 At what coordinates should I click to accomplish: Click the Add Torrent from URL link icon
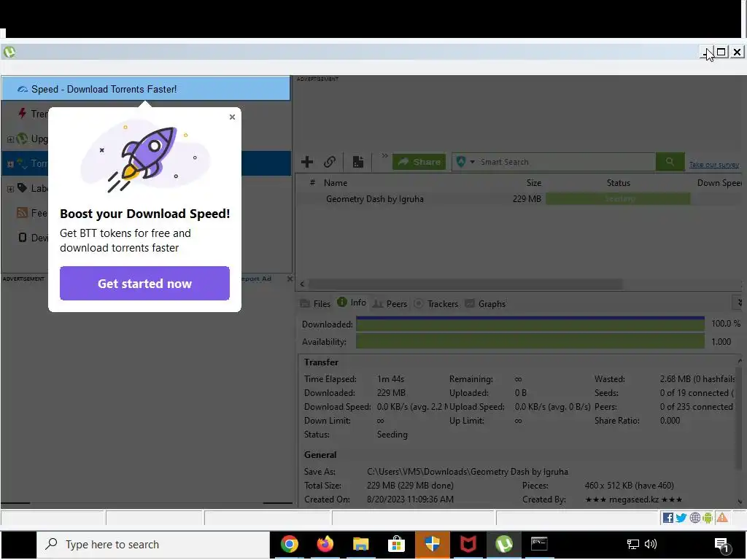tap(330, 162)
